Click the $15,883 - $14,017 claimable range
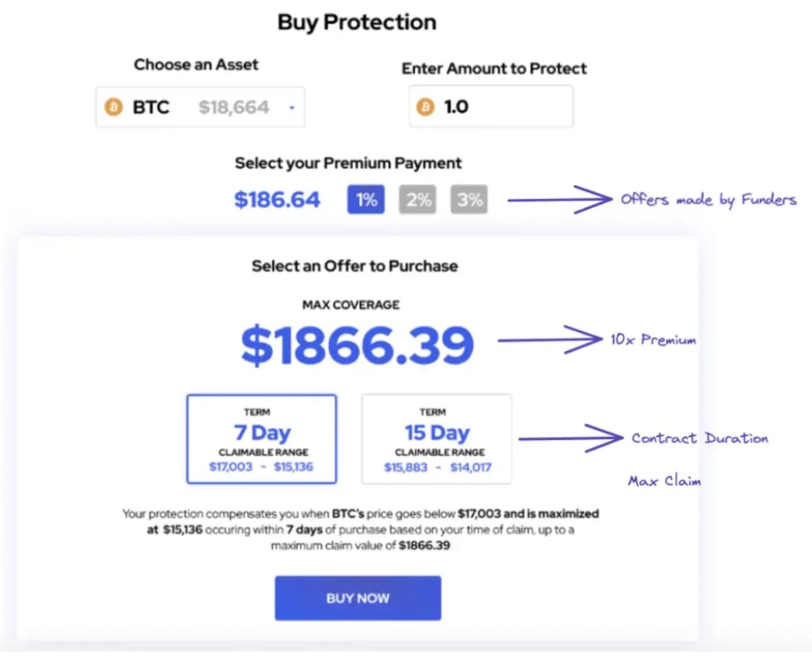This screenshot has width=812, height=666. 437,468
